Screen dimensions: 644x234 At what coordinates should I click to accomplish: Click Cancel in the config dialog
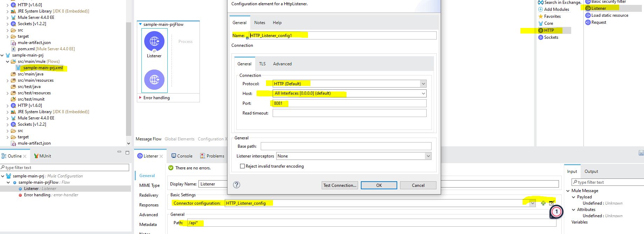click(418, 185)
